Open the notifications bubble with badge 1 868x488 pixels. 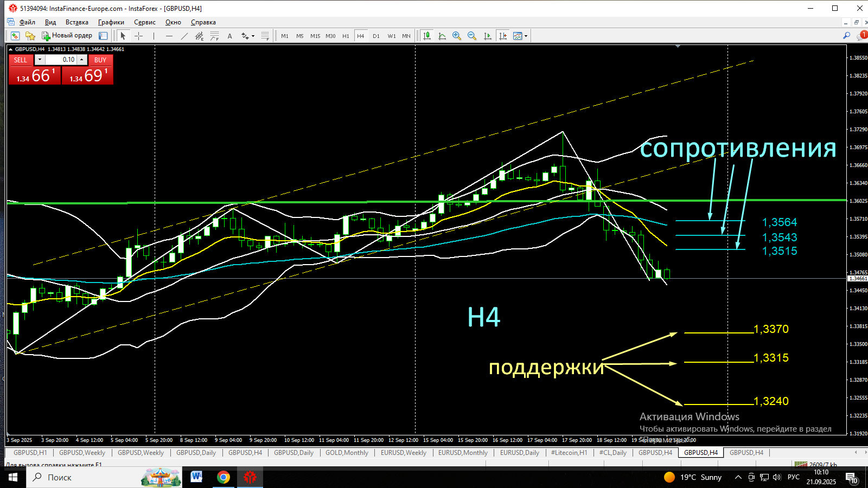tap(861, 36)
